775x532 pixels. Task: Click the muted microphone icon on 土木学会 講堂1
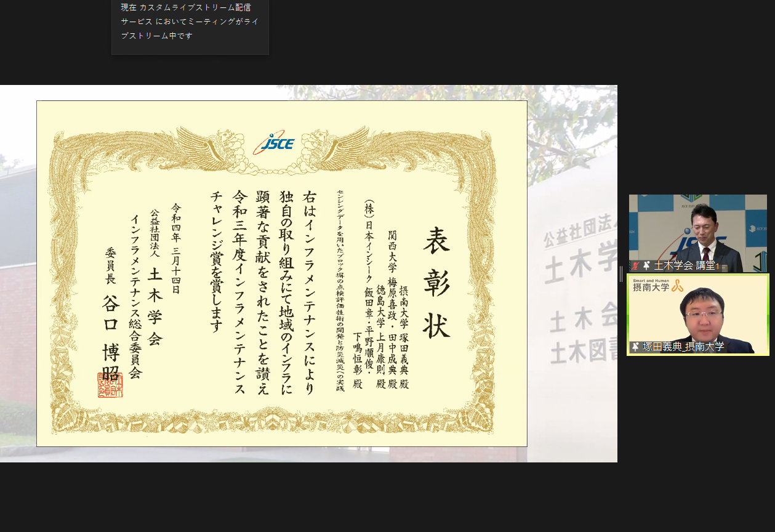point(636,266)
